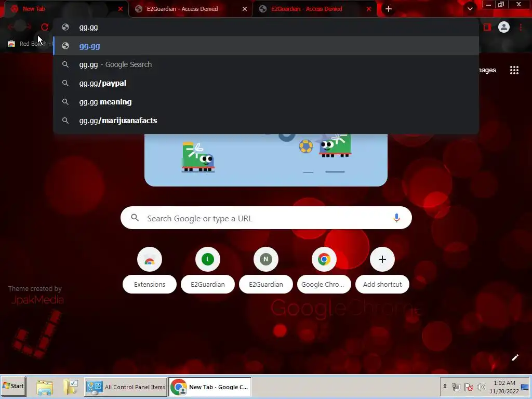Close the middle E2Guardian tab
Viewport: 532px width, 399px height.
(245, 9)
